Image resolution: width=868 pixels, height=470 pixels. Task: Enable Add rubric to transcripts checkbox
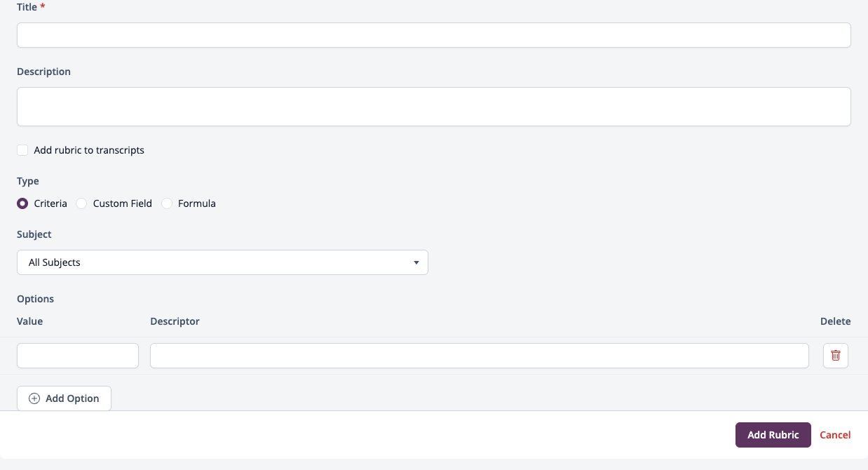(x=22, y=150)
